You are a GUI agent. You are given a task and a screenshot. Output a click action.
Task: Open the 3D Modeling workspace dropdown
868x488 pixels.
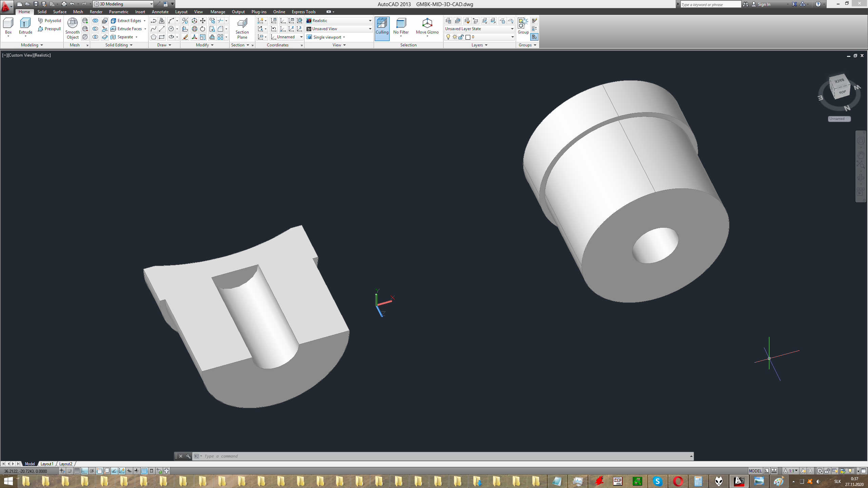click(x=151, y=4)
